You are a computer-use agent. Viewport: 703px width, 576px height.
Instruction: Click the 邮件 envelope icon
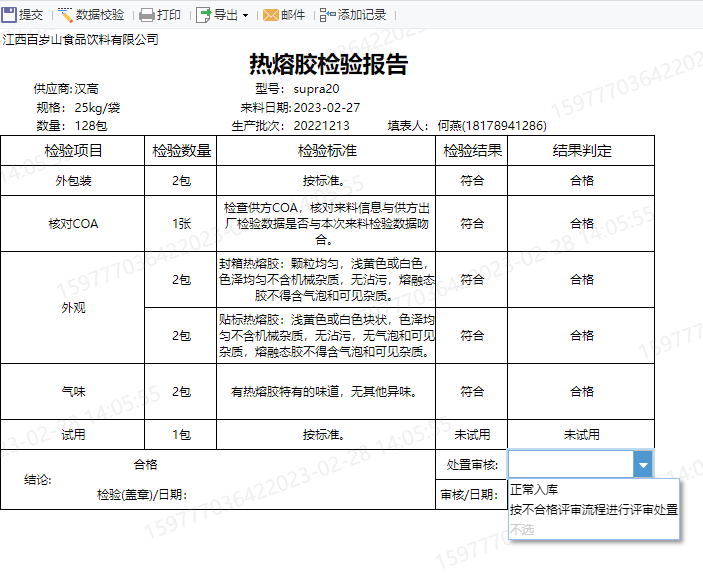click(x=270, y=15)
